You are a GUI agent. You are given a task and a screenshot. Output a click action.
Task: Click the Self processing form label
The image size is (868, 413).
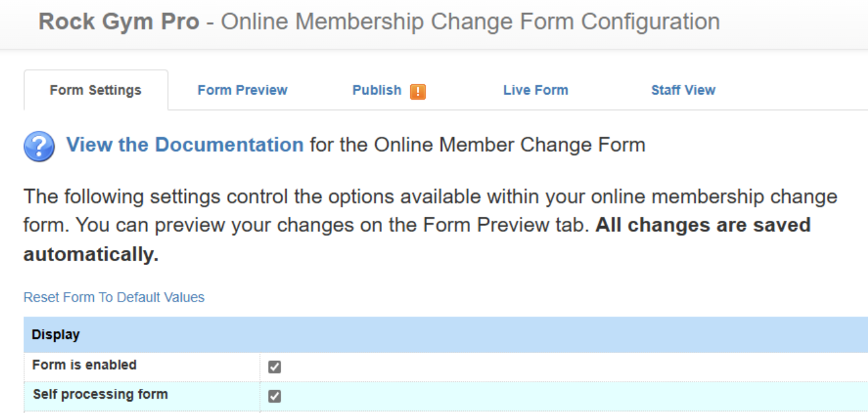click(100, 395)
